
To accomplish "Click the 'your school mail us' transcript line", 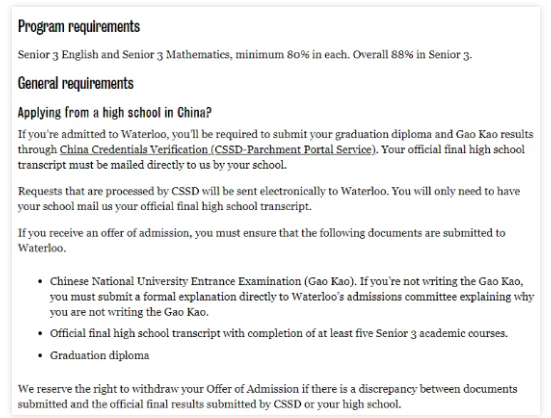I will pos(164,206).
